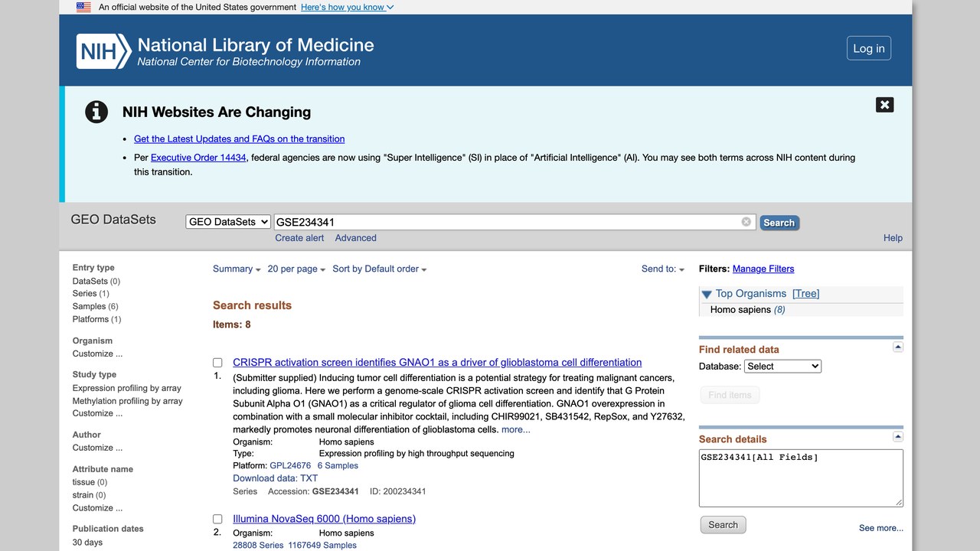Open See more... in Search details
980x551 pixels.
click(x=881, y=528)
